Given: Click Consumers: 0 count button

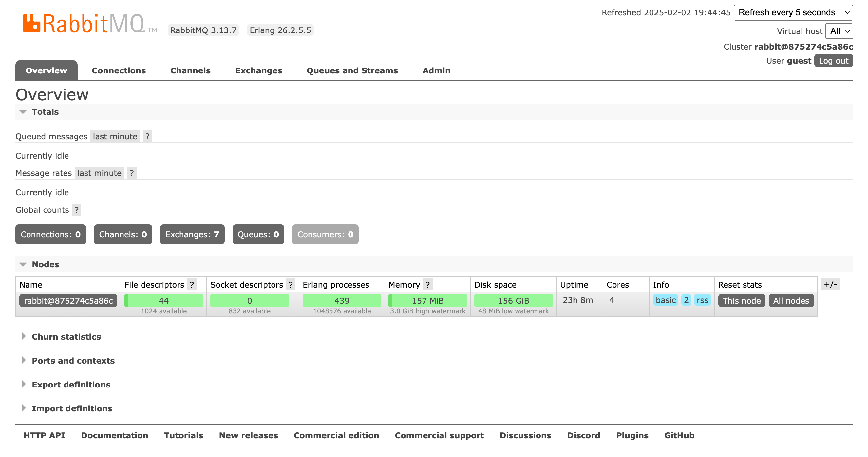Looking at the screenshot, I should (325, 234).
